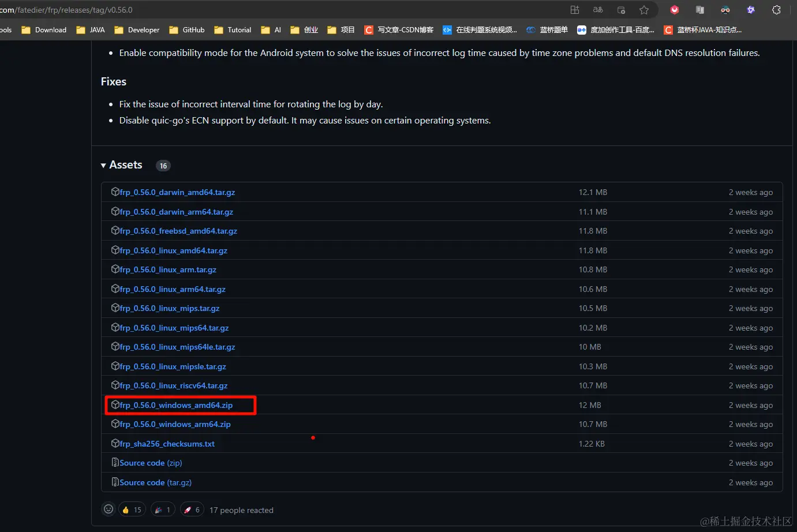This screenshot has width=797, height=532.
Task: Download frp_0.56.0_linux_arm64.tar.gz
Action: [x=173, y=289]
